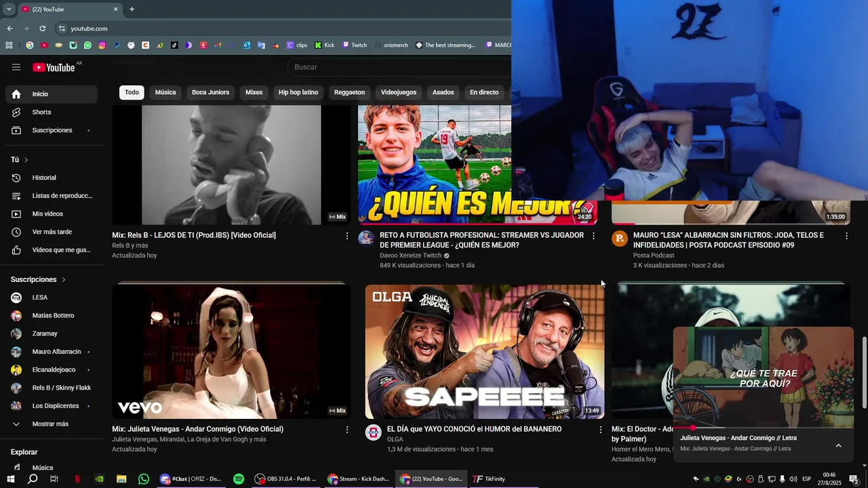868x488 pixels.
Task: Select the Asados filter chip
Action: click(443, 92)
